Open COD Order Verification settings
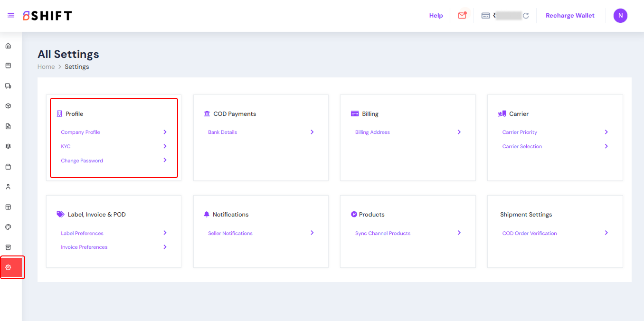This screenshot has width=644, height=321. coord(530,233)
